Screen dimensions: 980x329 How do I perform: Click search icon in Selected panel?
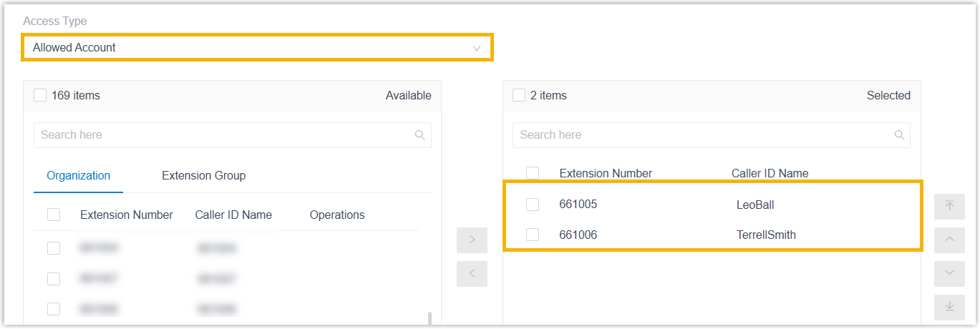click(899, 135)
